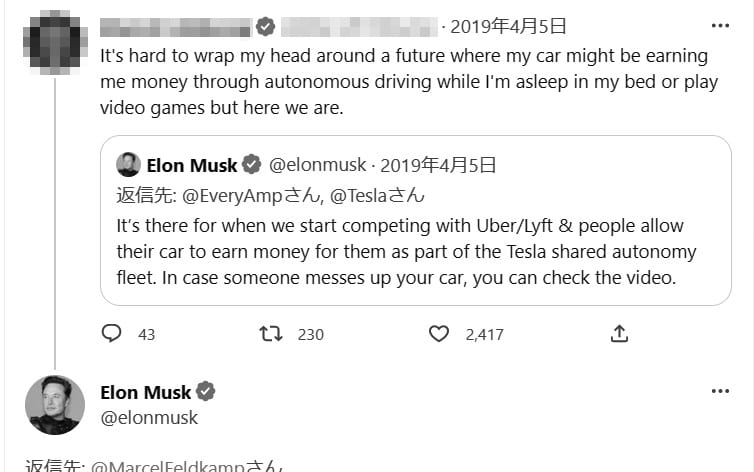Click verified badge on top tweet author
The height and width of the screenshot is (472, 754).
pos(266,26)
